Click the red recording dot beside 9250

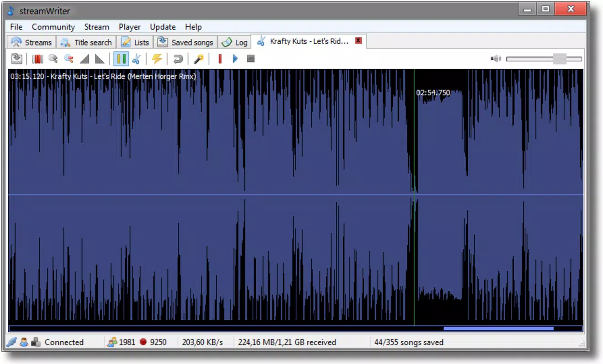click(x=143, y=342)
